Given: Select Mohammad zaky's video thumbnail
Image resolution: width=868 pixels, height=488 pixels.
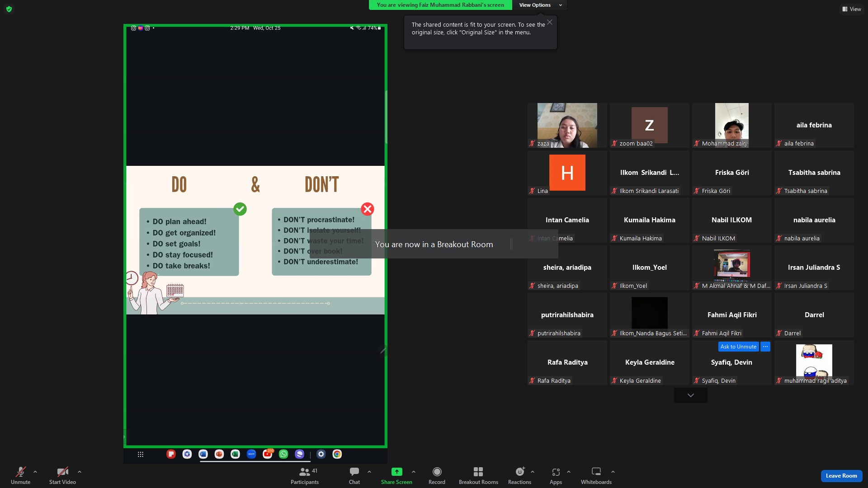Looking at the screenshot, I should [x=731, y=125].
